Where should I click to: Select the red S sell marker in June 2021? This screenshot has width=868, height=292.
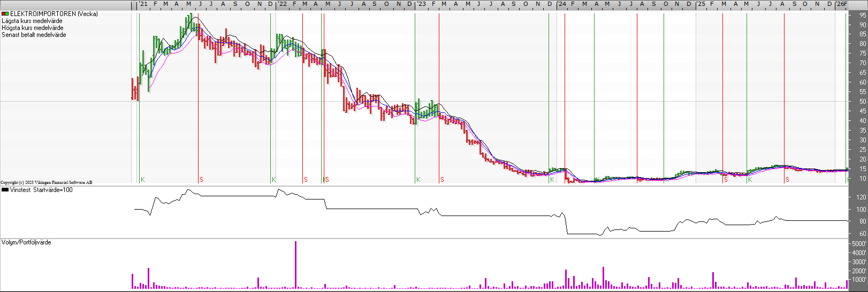click(x=201, y=180)
